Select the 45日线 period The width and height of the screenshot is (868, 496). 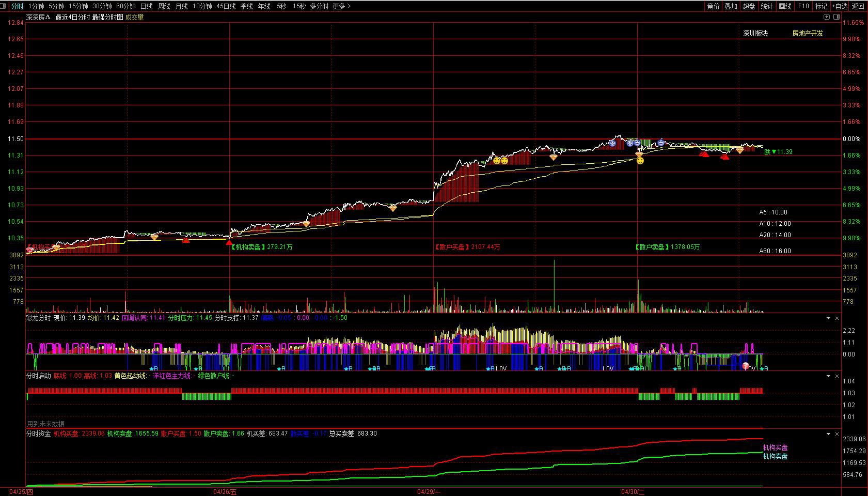[226, 6]
